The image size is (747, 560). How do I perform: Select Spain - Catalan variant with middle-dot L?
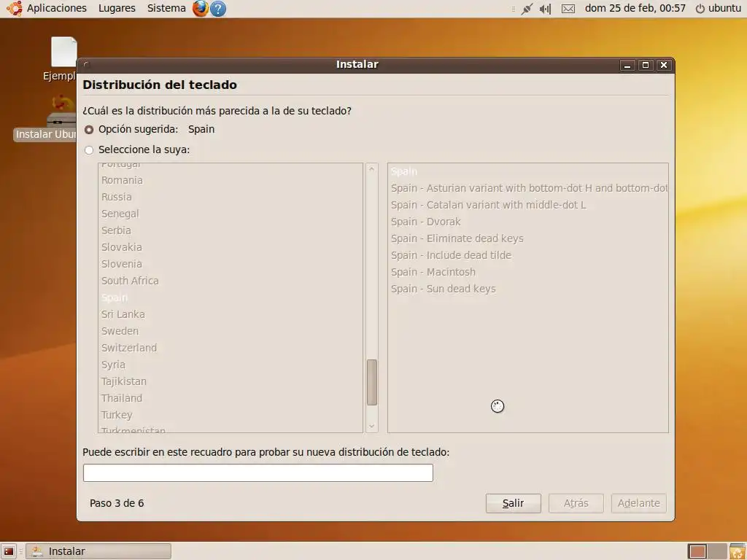point(528,205)
